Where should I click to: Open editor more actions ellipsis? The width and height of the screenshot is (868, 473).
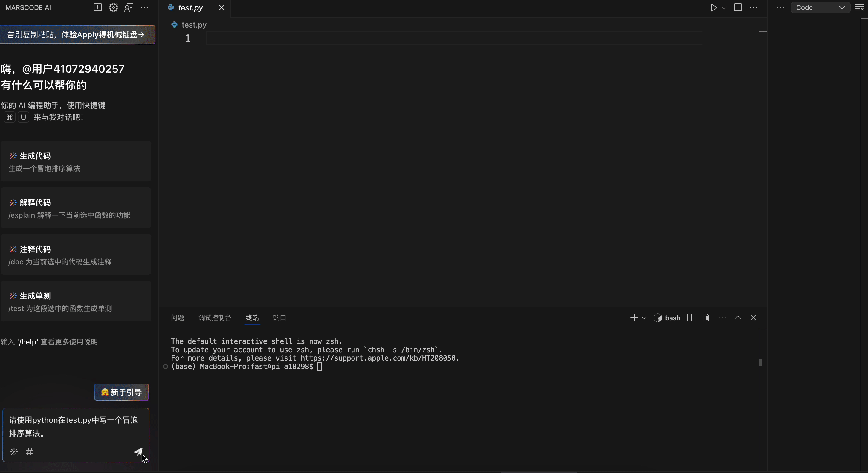pos(753,7)
